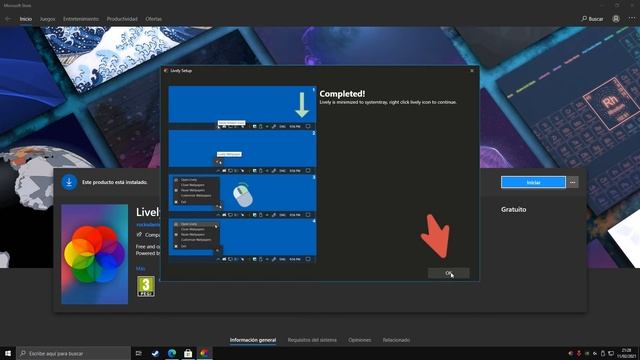Open Steam from the taskbar
640x360 pixels.
point(155,353)
